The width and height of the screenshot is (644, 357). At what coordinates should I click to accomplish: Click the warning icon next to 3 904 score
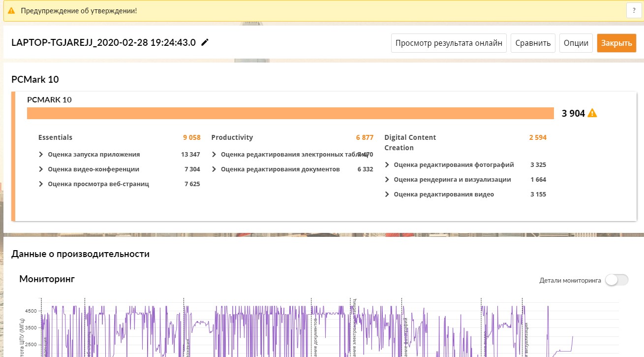[592, 113]
